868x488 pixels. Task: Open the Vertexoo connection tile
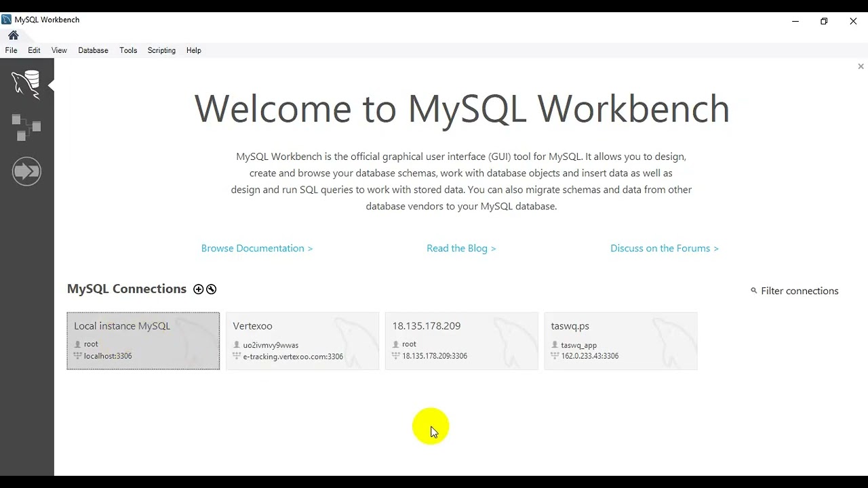[302, 341]
